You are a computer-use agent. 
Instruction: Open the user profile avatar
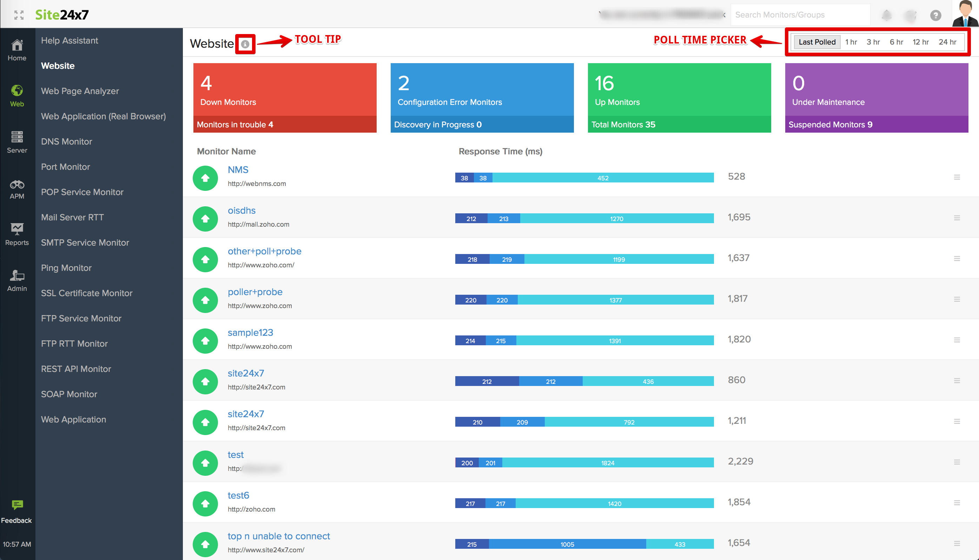[x=965, y=14]
